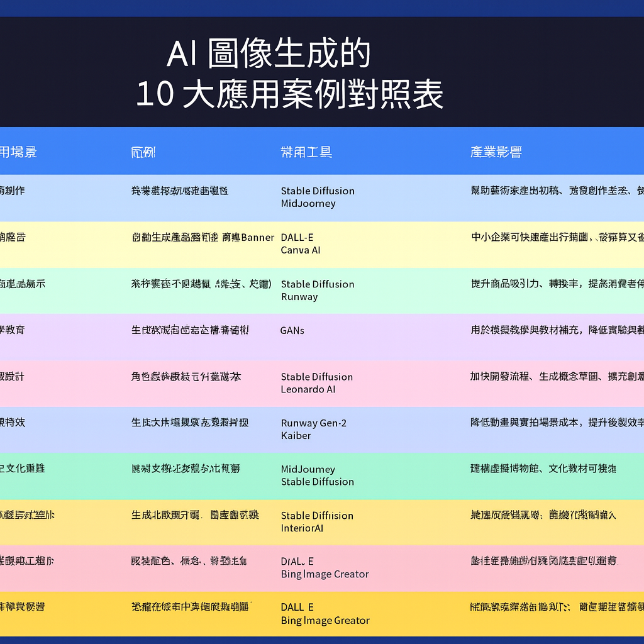The width and height of the screenshot is (644, 644).
Task: Click "Stable Diffusion" above MidJoorney
Action: pos(318,191)
